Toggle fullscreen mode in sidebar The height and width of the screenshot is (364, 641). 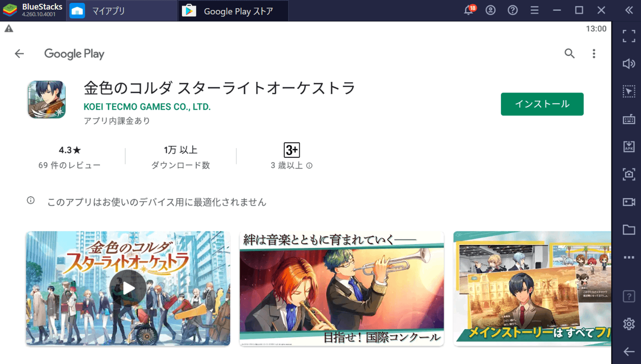629,36
